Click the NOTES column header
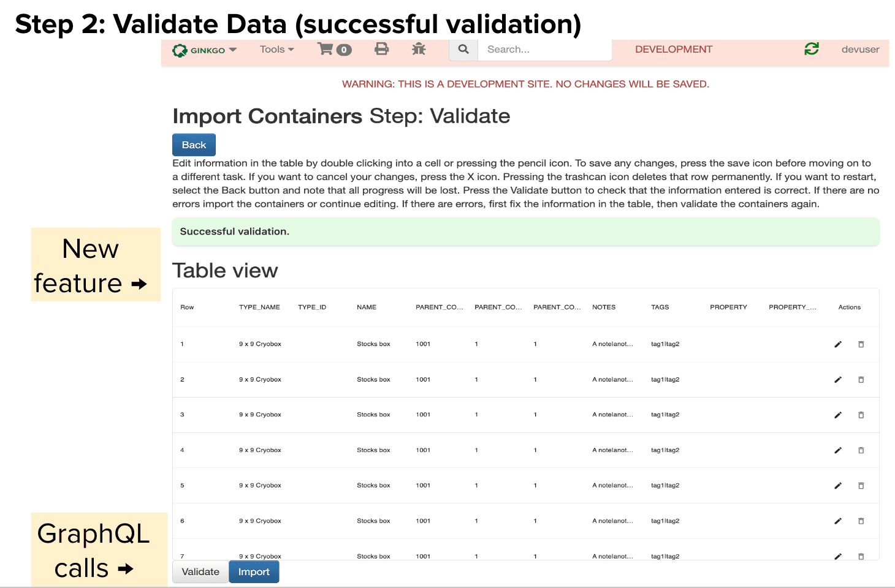The width and height of the screenshot is (895, 588). [x=603, y=307]
